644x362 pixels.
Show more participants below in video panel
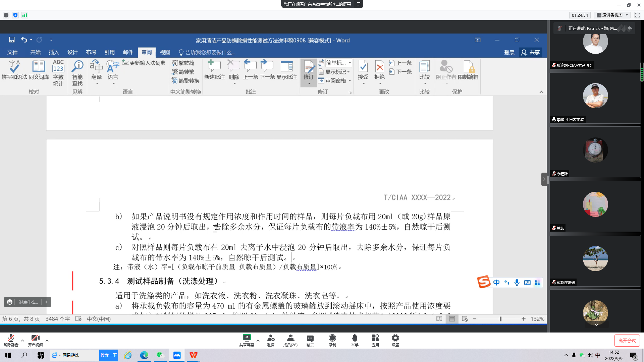pos(596,324)
